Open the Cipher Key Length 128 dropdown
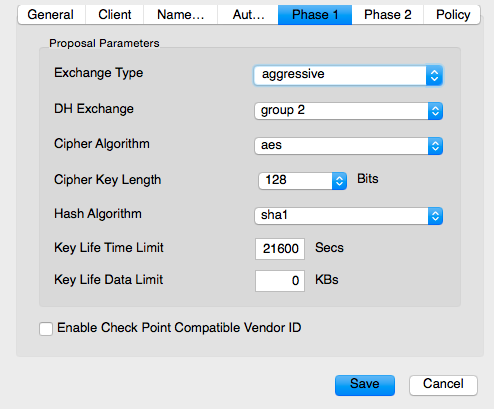494x409 pixels. click(x=303, y=181)
